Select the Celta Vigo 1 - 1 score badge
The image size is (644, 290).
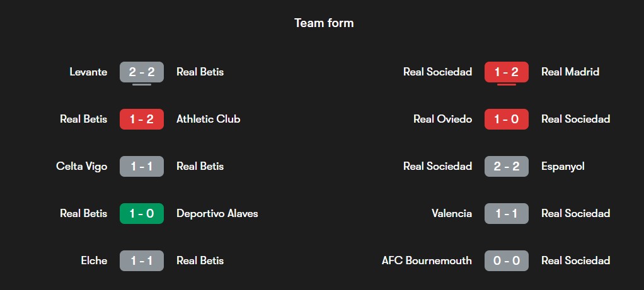142,166
